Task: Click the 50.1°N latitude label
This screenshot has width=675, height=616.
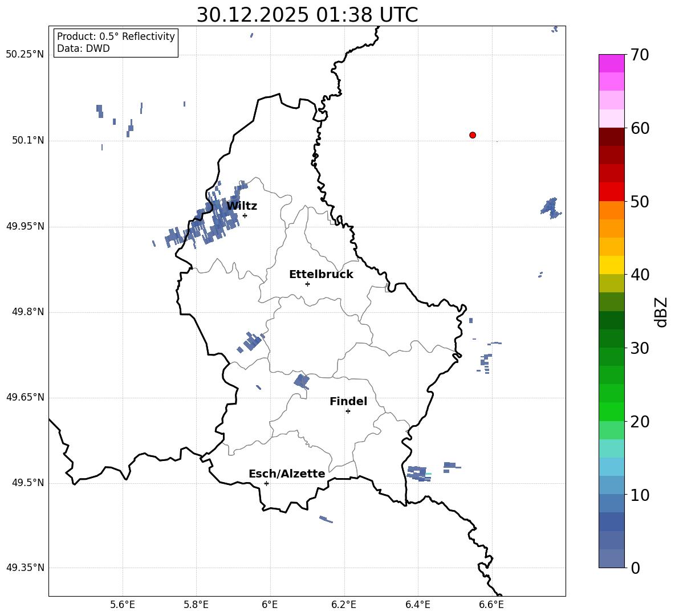Action: point(28,140)
